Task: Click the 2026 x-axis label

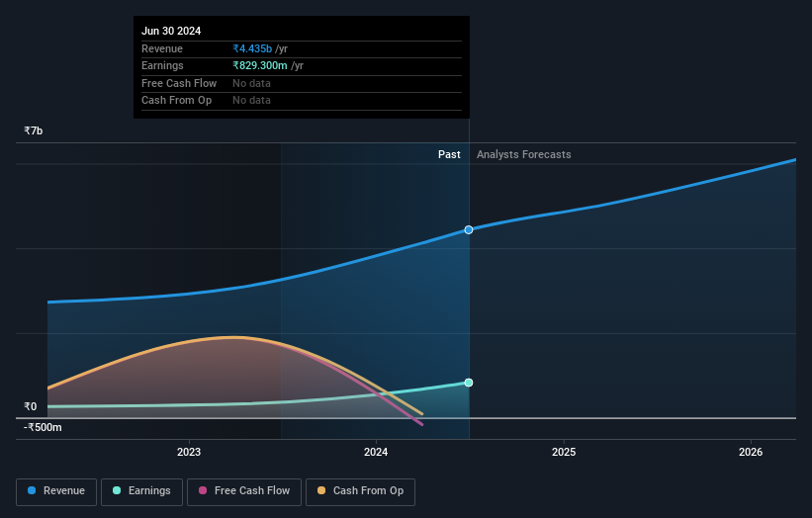Action: click(x=751, y=452)
